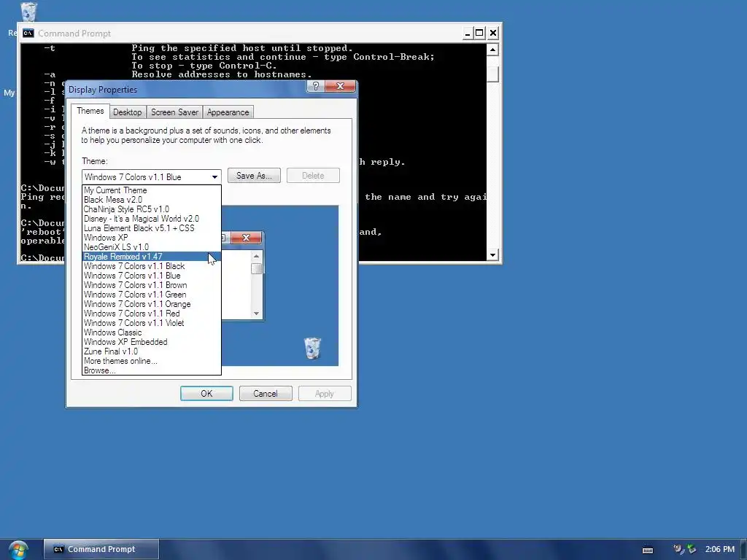Collapse the Theme dropdown arrow
Viewport: 747px width, 560px height.
coord(215,177)
